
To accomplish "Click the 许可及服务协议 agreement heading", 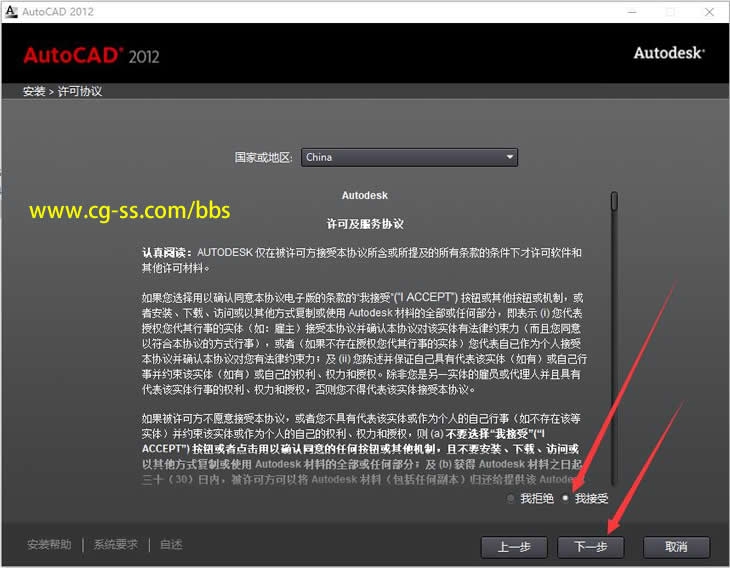I will point(365,224).
